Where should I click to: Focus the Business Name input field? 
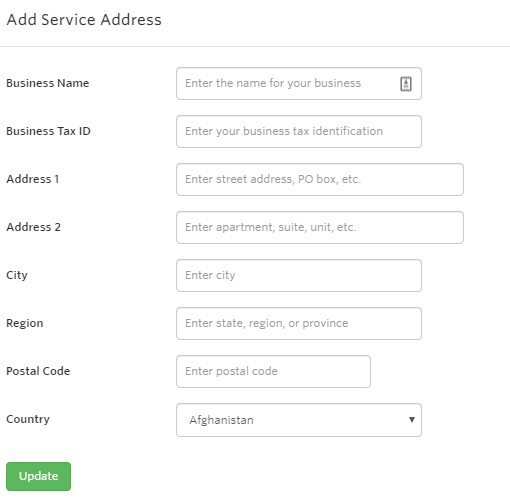[299, 83]
